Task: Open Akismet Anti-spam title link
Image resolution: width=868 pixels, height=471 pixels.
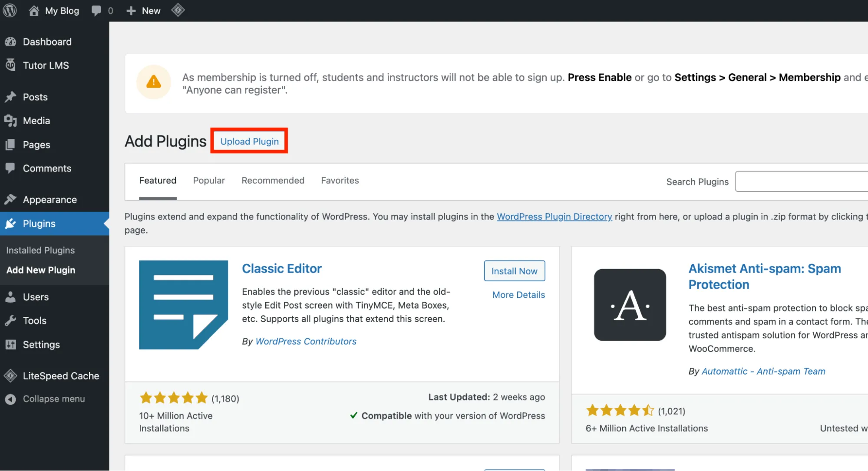Action: (765, 277)
